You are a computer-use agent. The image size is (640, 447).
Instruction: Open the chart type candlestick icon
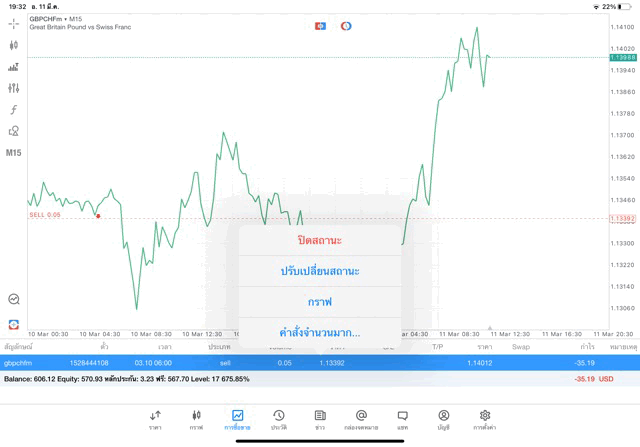(x=14, y=45)
